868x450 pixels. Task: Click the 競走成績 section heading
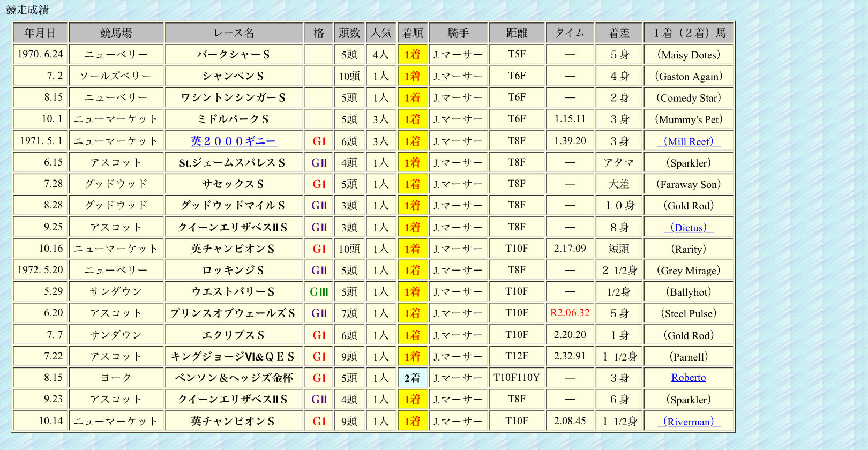[x=27, y=10]
